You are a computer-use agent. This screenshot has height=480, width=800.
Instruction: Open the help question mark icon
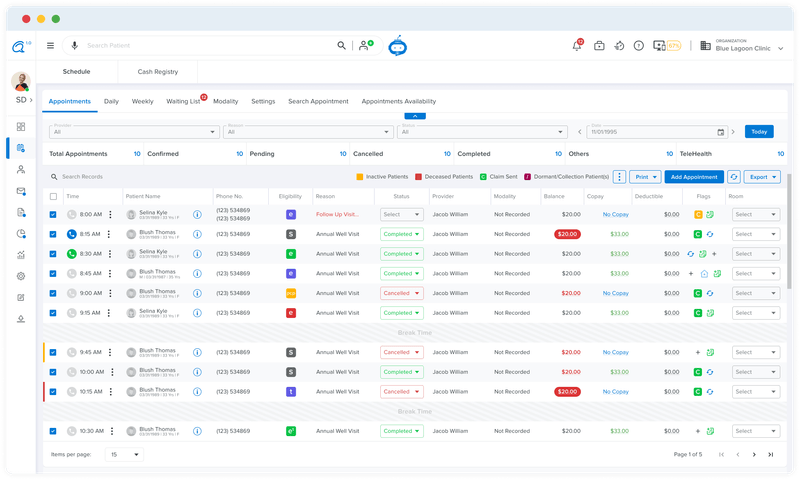pos(639,46)
